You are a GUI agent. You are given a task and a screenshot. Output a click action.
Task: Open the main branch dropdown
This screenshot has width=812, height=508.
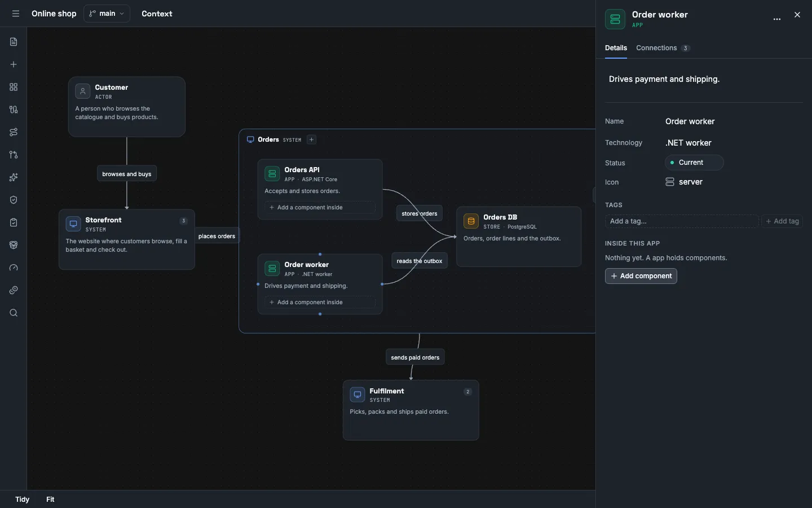coord(107,14)
